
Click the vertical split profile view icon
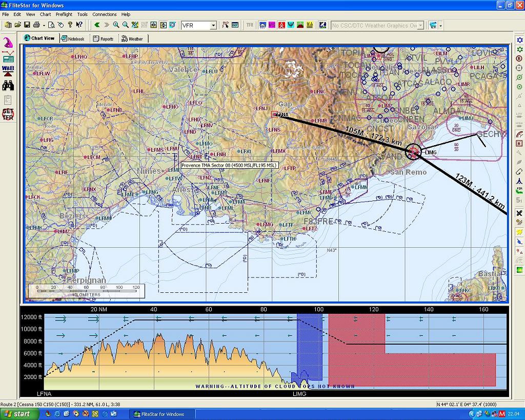pyautogui.click(x=163, y=25)
